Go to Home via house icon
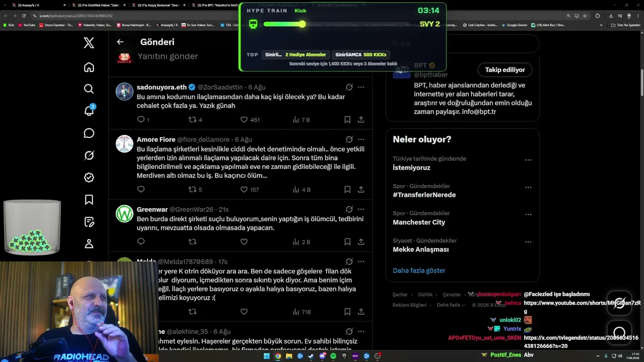644x362 pixels. coord(89,67)
